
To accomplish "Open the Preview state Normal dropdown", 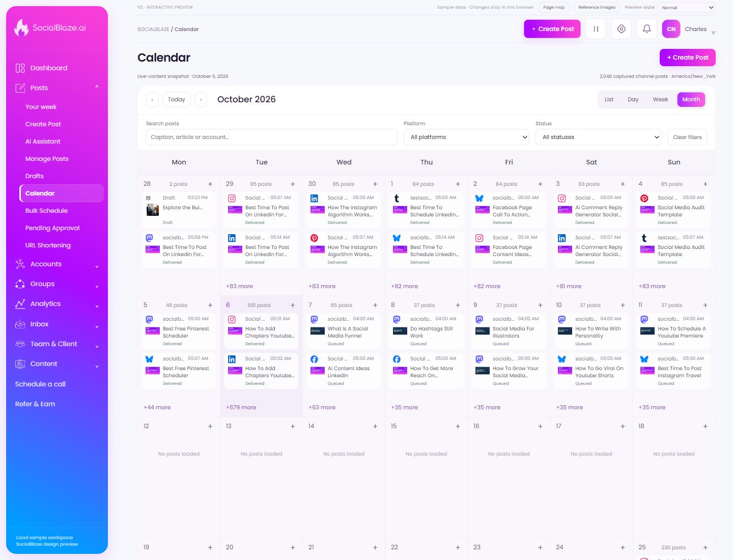I will click(x=687, y=7).
